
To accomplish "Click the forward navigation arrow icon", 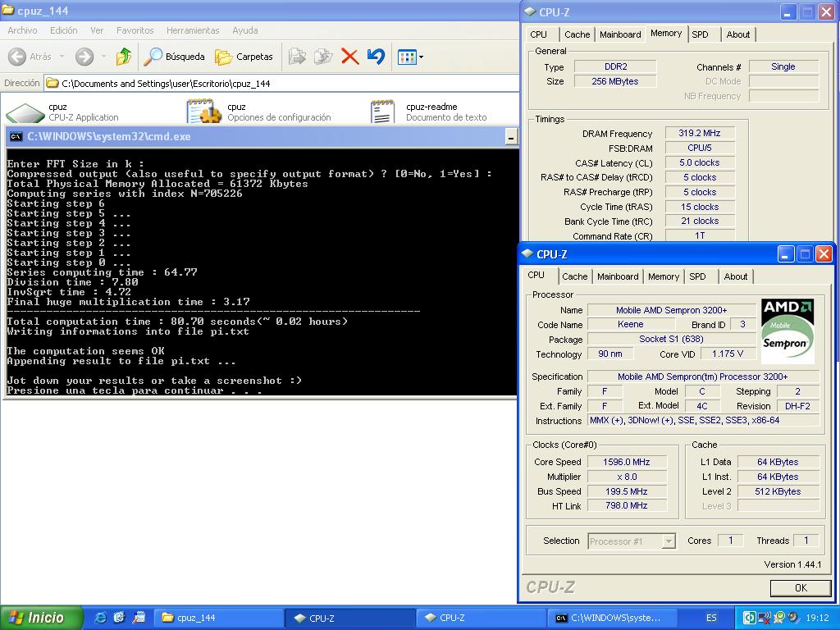I will pos(84,57).
